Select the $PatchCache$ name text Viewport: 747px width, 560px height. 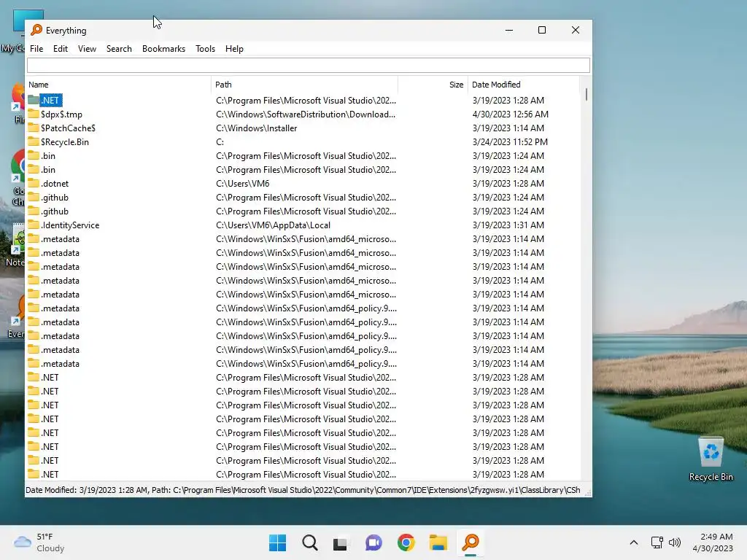point(68,128)
